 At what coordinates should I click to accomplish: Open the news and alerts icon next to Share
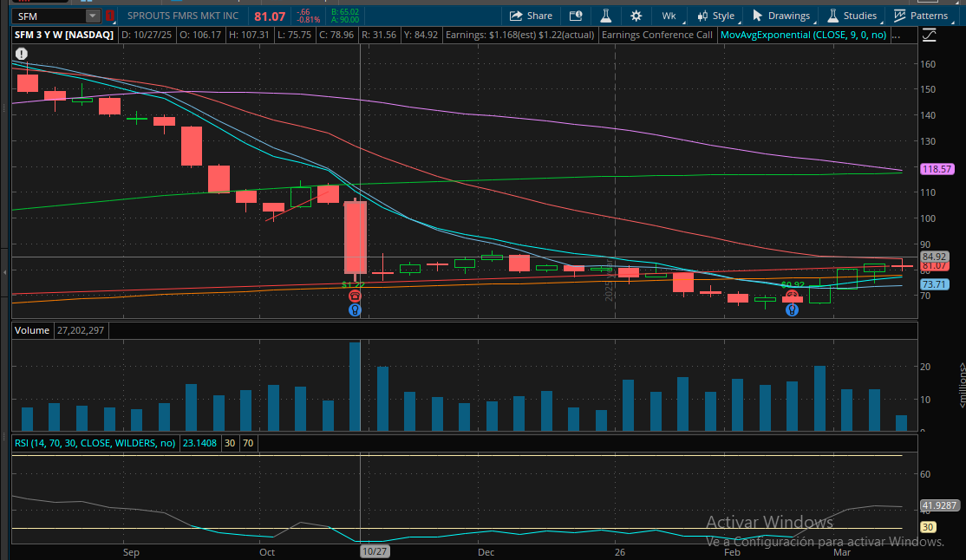(x=576, y=16)
